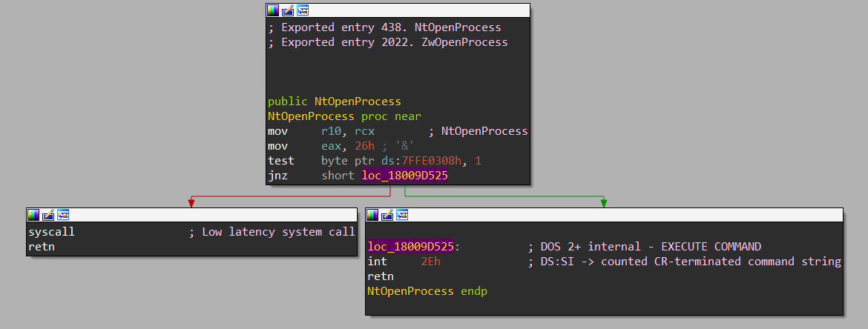Click the 'DOS 2+ internal - EXECUTE COMMAND' comment
Image resolution: width=868 pixels, height=329 pixels.
point(645,247)
